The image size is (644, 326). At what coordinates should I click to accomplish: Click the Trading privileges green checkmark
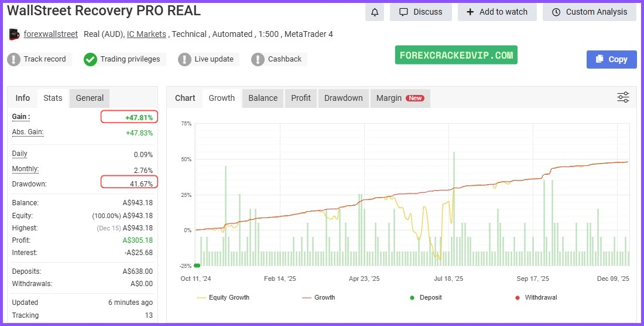click(90, 59)
